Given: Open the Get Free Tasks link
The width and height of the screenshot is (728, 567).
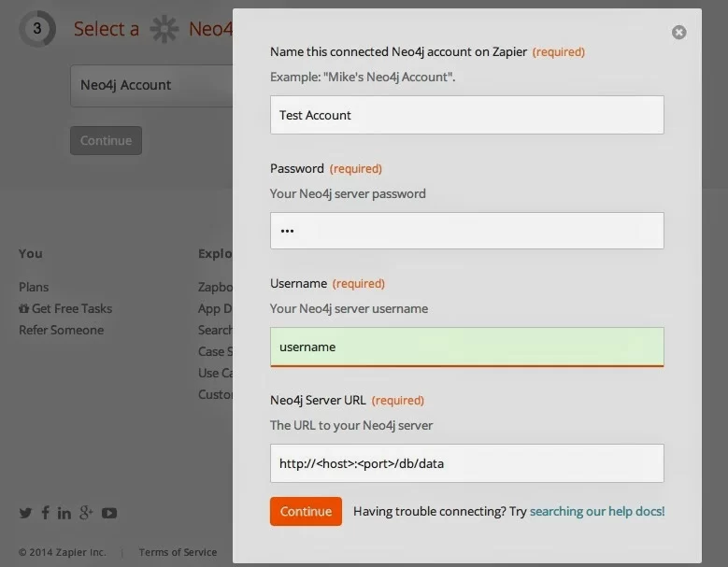Looking at the screenshot, I should (x=72, y=308).
